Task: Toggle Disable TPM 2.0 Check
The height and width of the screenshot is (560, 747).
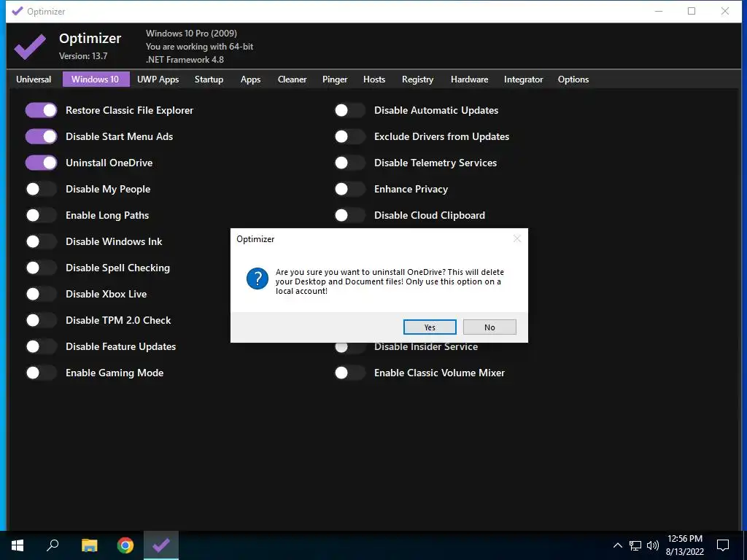Action: click(x=41, y=320)
